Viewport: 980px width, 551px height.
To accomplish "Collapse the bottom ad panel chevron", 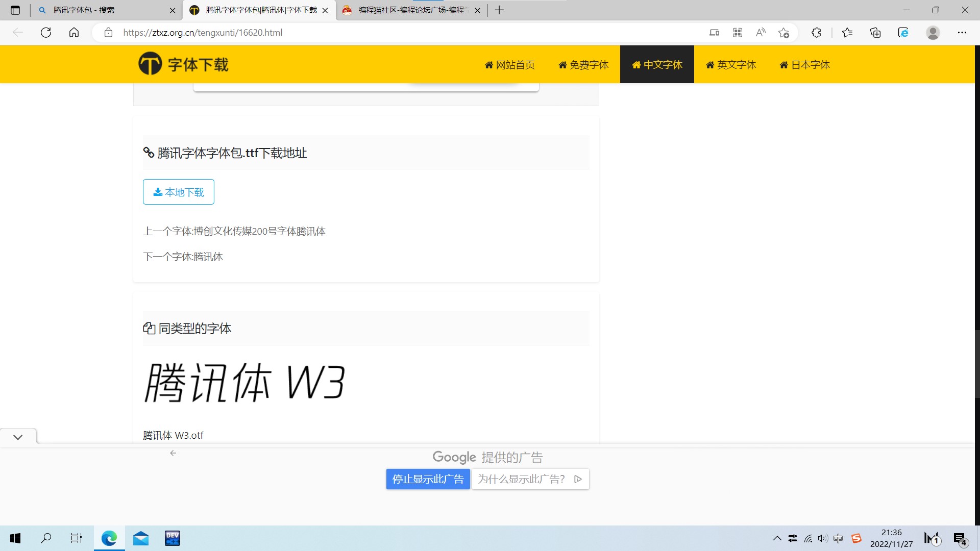I will coord(18,437).
